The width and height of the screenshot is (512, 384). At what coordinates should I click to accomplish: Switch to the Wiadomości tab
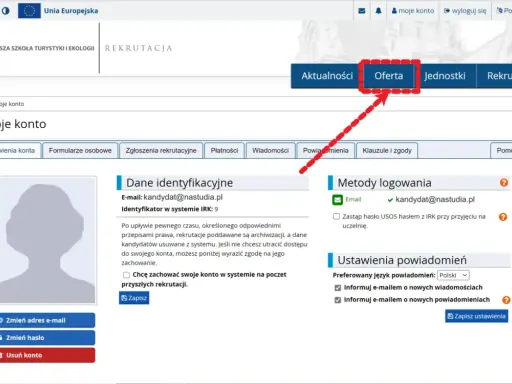coord(270,151)
